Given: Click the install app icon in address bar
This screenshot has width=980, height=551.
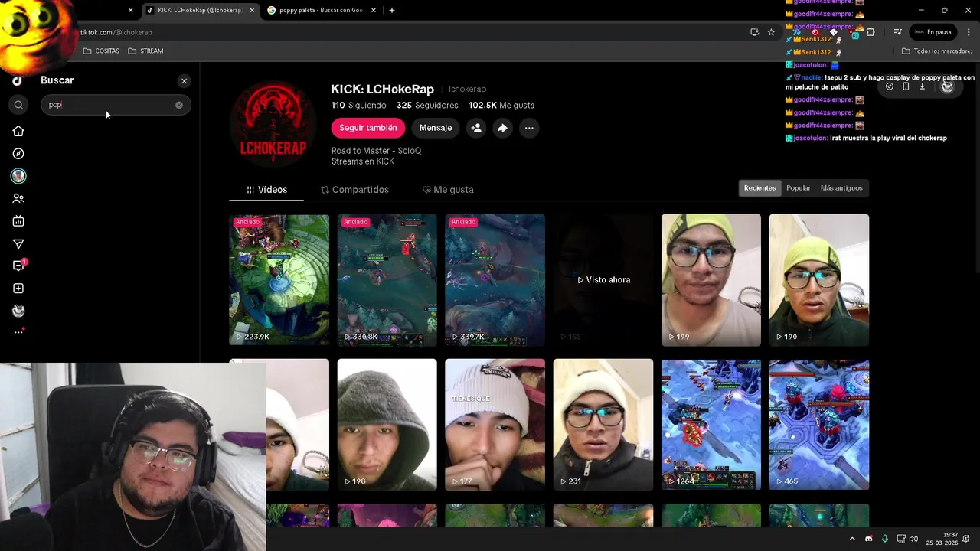Looking at the screenshot, I should [755, 32].
